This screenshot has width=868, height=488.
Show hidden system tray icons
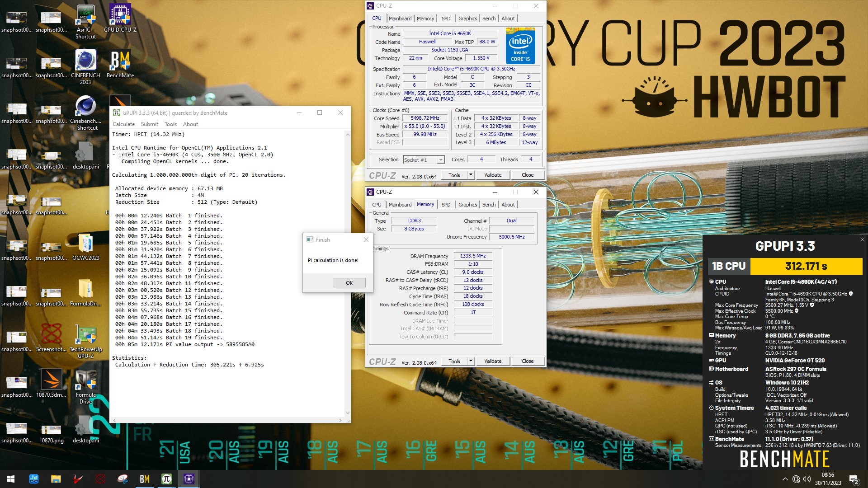click(785, 479)
